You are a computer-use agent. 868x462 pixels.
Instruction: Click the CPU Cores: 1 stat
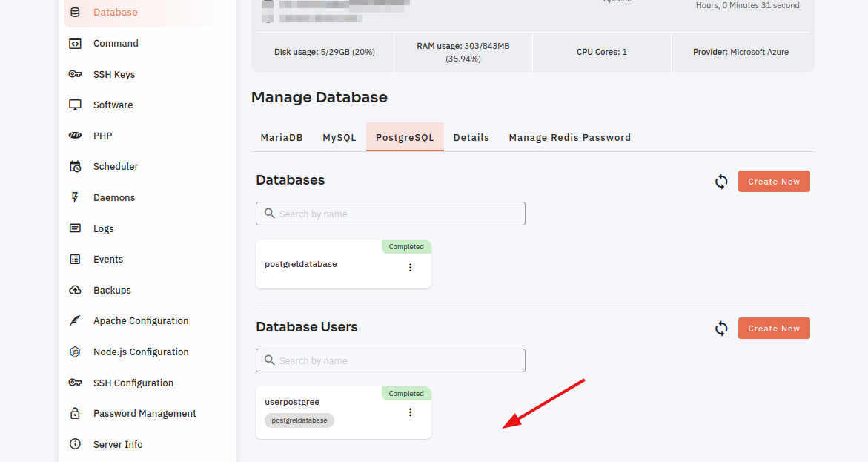[x=602, y=52]
